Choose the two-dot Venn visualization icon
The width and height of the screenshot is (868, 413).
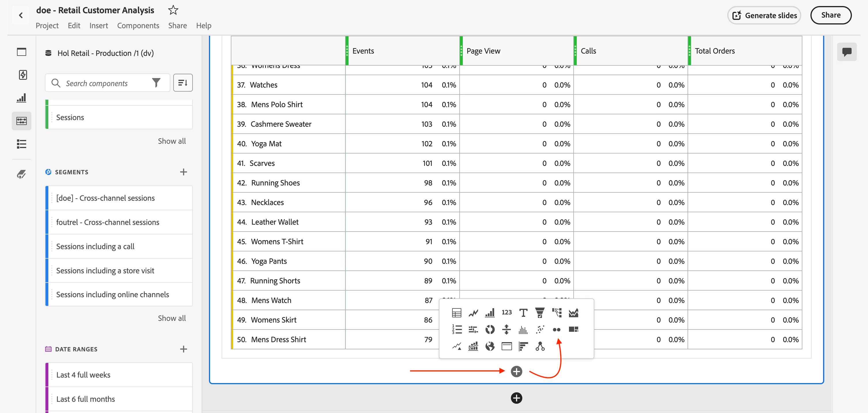click(557, 330)
